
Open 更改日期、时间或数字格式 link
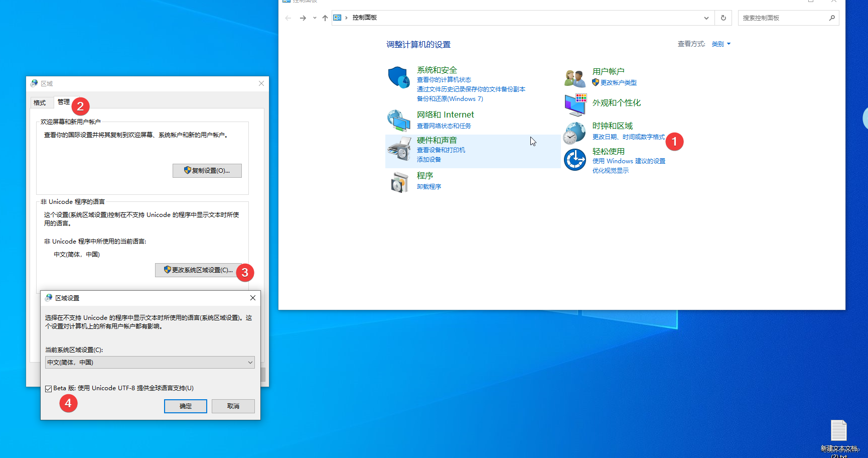pyautogui.click(x=628, y=136)
